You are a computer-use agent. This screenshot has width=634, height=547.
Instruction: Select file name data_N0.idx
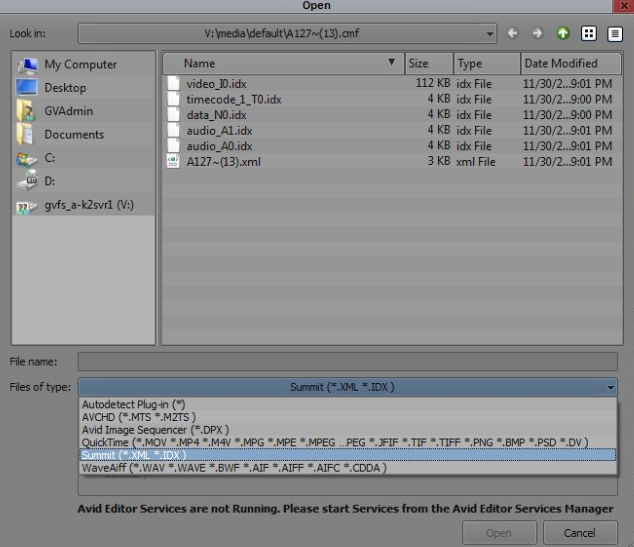216,115
